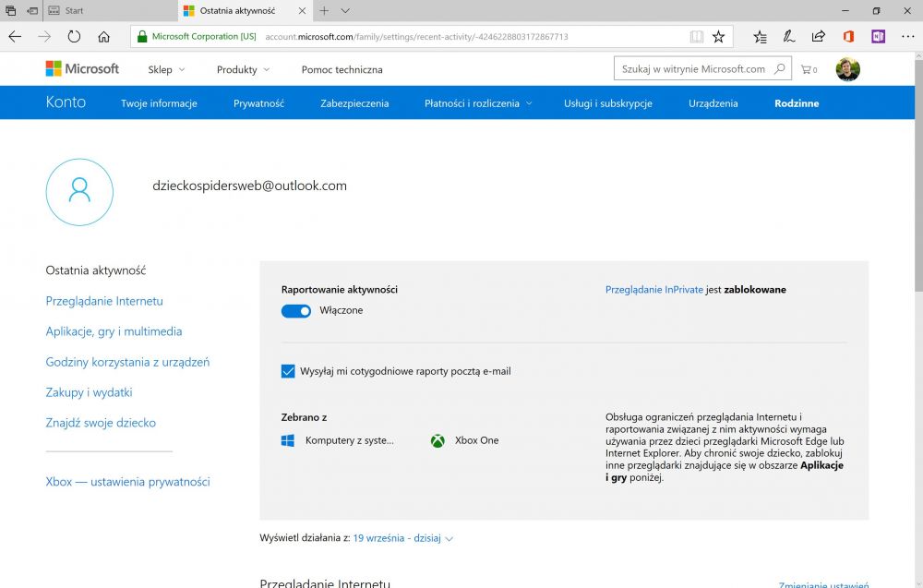Viewport: 923px width, 588px height.
Task: Open the browser home page icon
Action: click(x=103, y=37)
